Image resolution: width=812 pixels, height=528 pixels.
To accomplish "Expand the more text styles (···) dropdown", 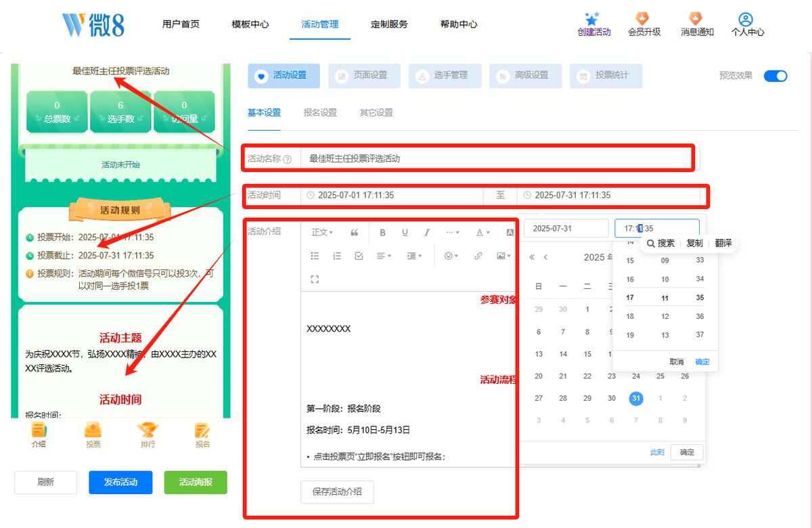I will (453, 232).
